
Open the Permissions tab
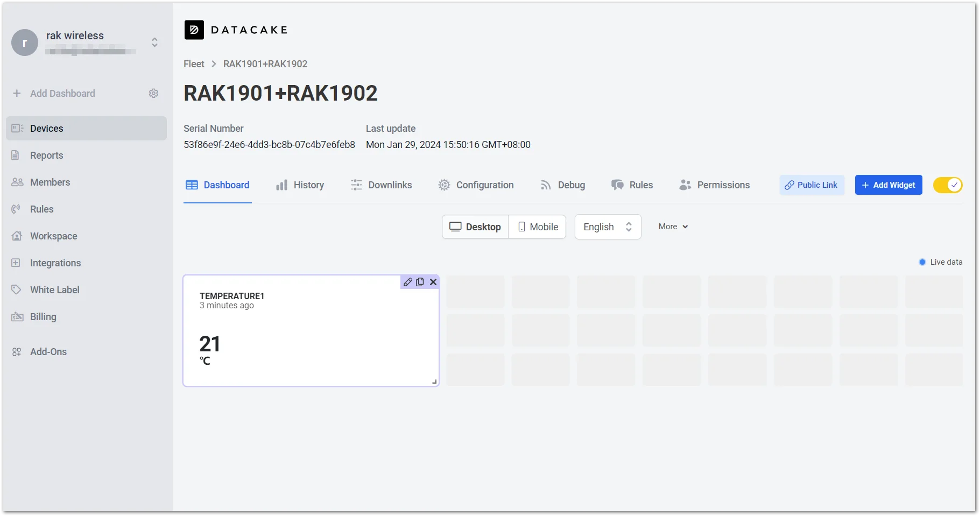(x=714, y=185)
